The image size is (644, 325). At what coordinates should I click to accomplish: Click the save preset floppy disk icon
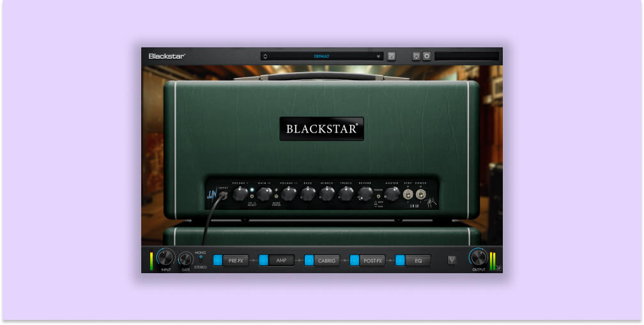(x=391, y=56)
